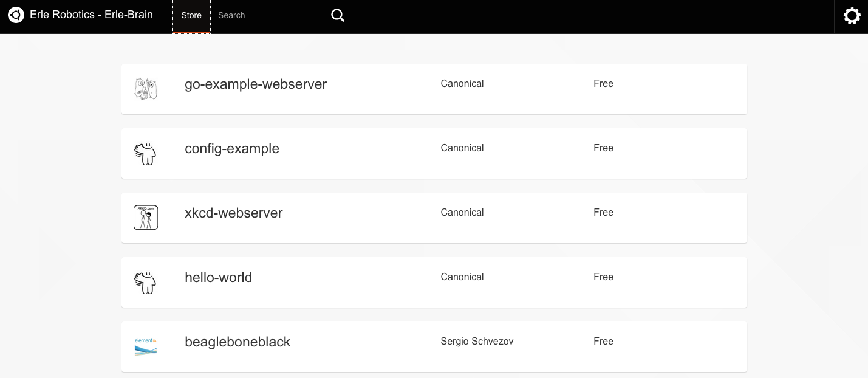868x378 pixels.
Task: Click the Ubuntu logo in header
Action: point(16,15)
